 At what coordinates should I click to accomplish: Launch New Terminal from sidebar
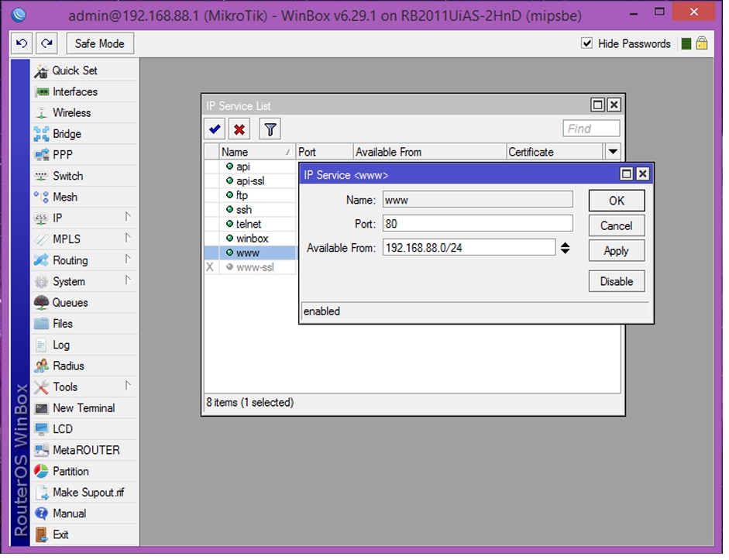[x=85, y=408]
